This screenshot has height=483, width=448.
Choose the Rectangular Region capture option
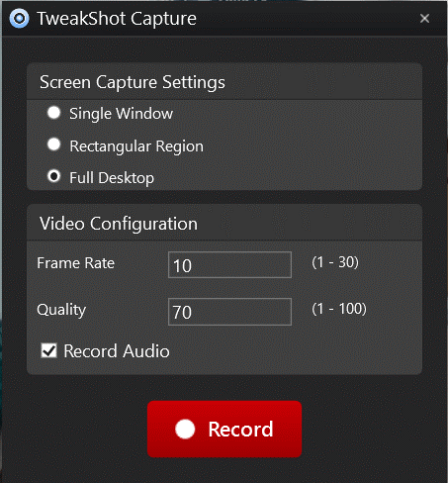tap(53, 145)
